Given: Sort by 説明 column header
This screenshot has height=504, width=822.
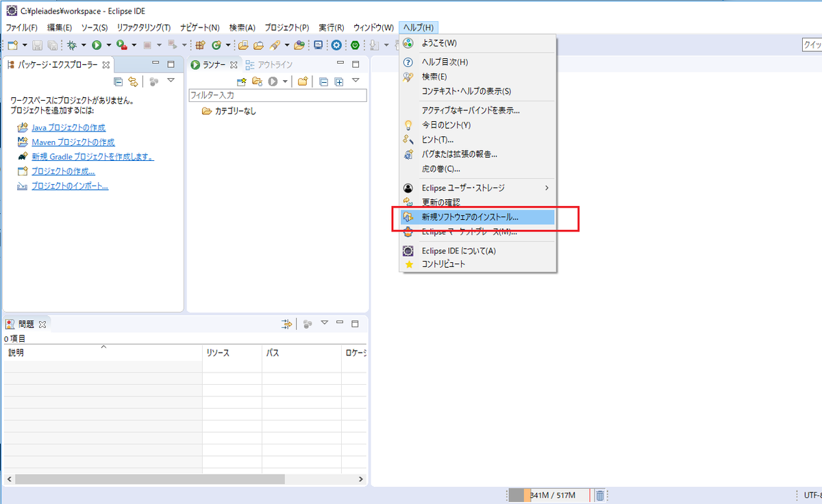Looking at the screenshot, I should click(x=103, y=353).
